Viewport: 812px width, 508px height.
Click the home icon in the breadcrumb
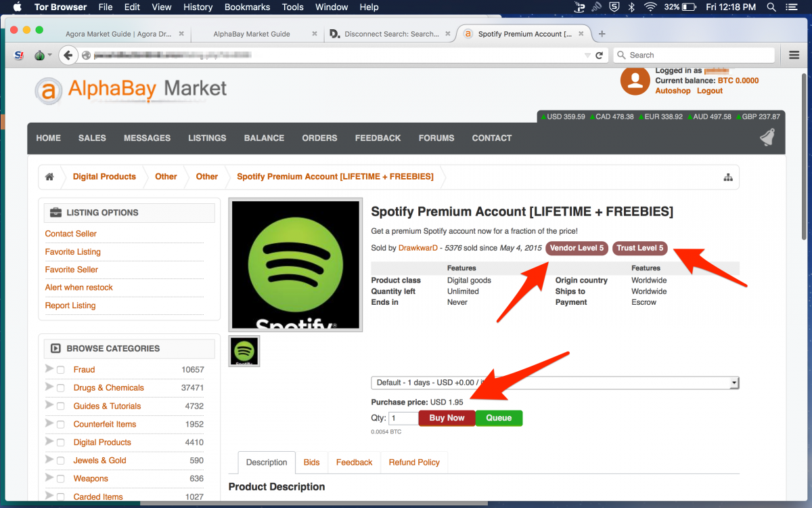pyautogui.click(x=49, y=177)
